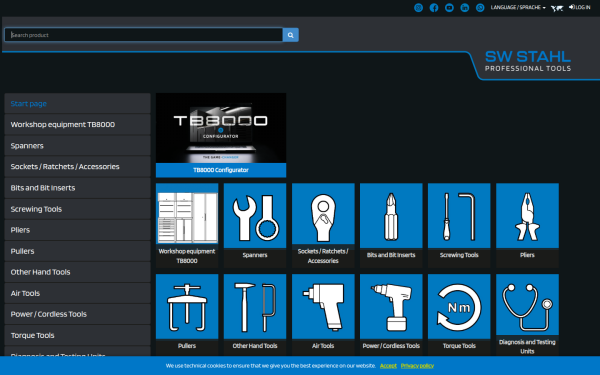Choose the Diagnosis and Testing Units stethoscope tile
This screenshot has height=375, width=600.
click(527, 315)
